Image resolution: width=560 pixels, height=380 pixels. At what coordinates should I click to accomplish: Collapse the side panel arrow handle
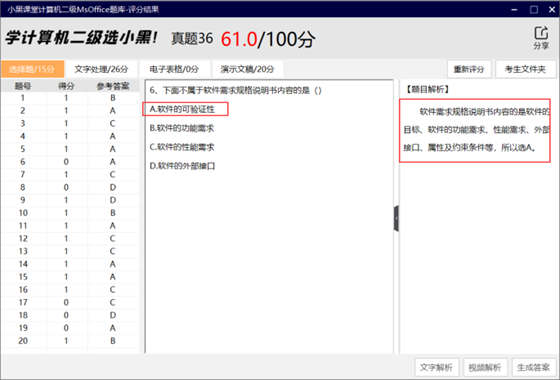[x=396, y=219]
